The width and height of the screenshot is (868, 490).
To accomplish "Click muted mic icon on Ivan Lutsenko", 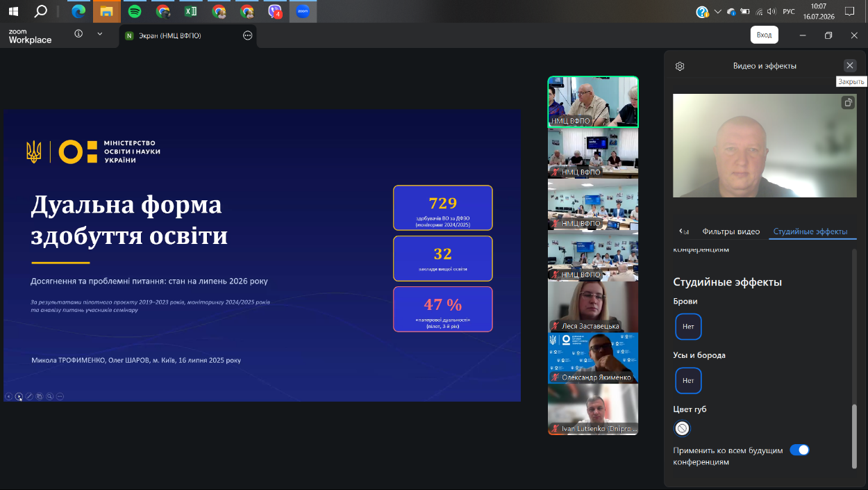I will point(555,429).
